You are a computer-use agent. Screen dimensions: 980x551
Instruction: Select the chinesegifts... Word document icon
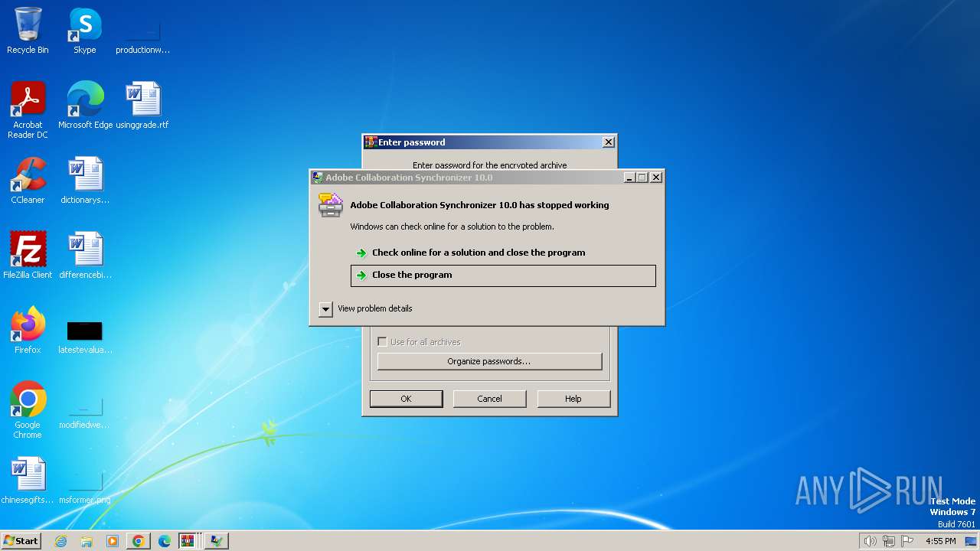point(28,480)
